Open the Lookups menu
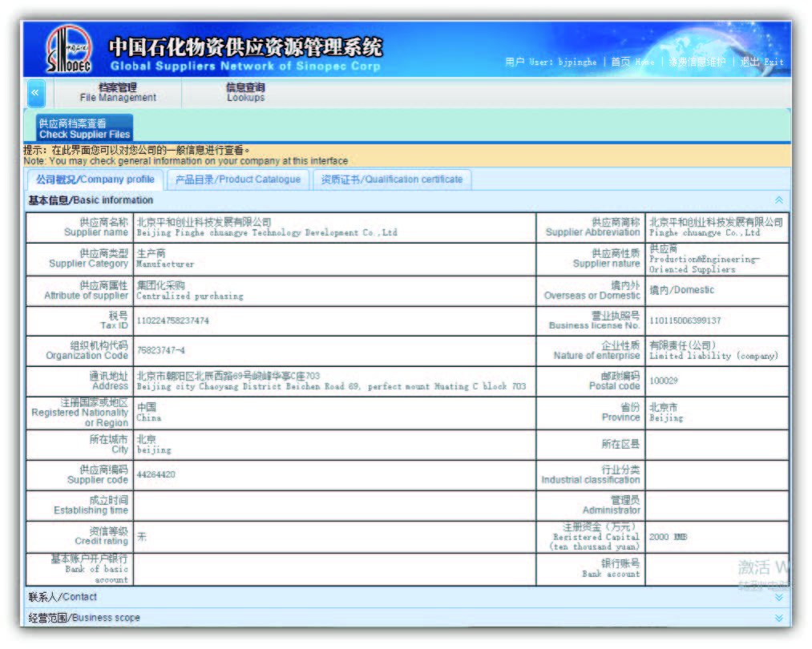 [245, 92]
